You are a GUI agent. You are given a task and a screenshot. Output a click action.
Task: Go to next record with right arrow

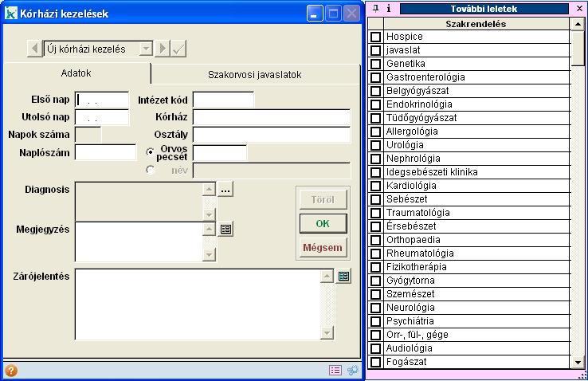tap(163, 49)
